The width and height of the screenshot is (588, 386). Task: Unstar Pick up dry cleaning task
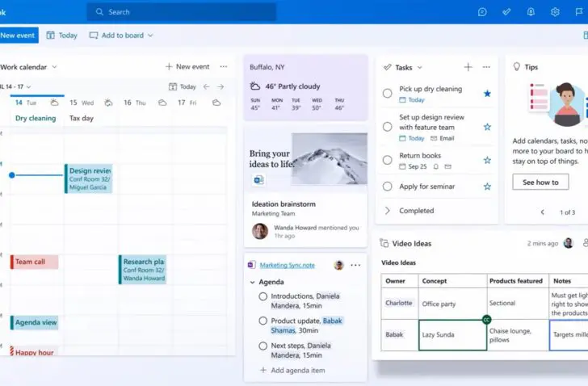point(487,94)
